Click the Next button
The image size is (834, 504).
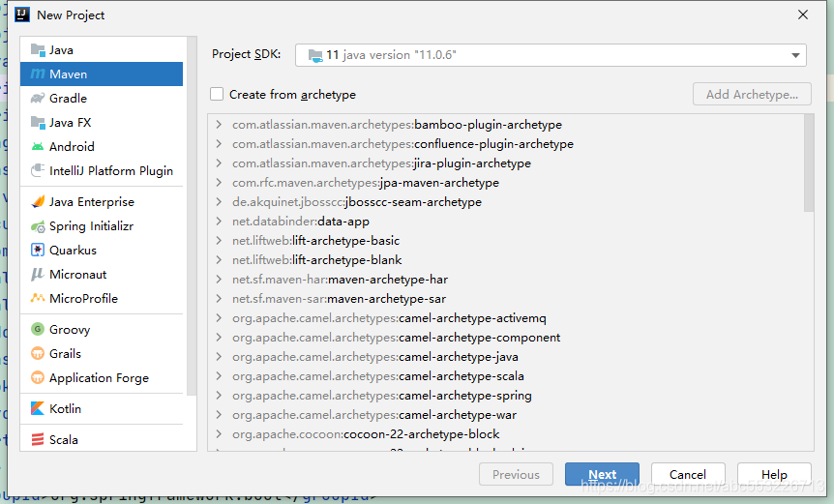pyautogui.click(x=602, y=474)
